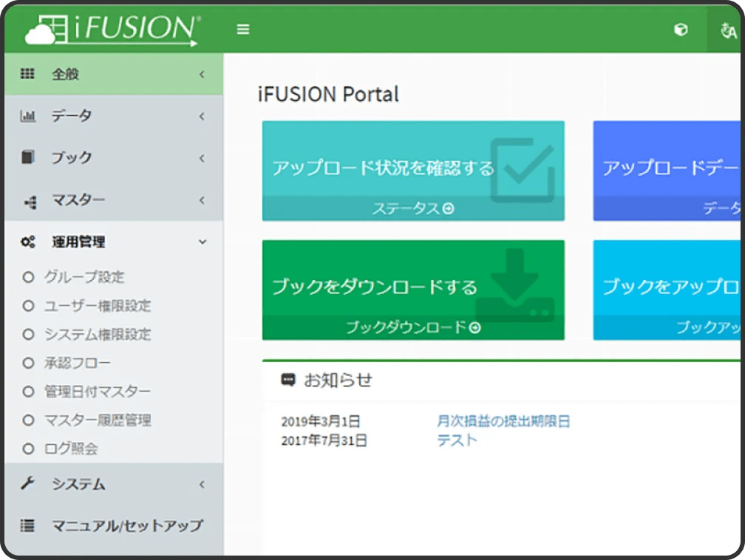Image resolution: width=745 pixels, height=560 pixels.
Task: Open the ブック sidebar menu
Action: [x=114, y=157]
